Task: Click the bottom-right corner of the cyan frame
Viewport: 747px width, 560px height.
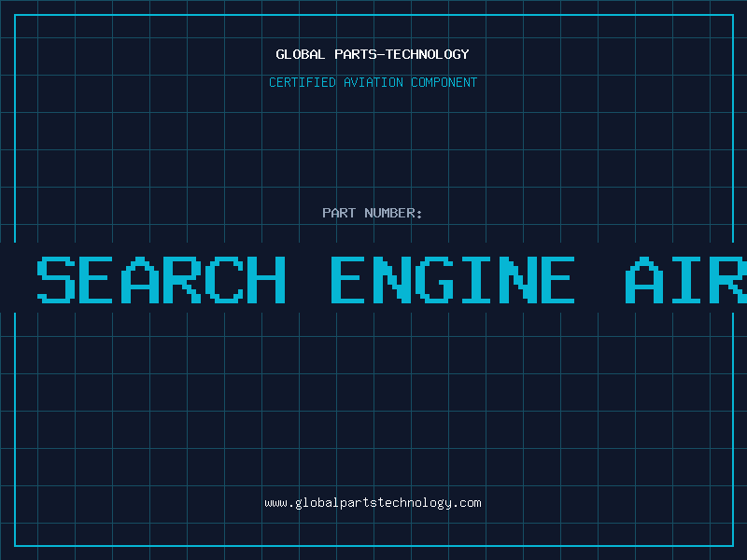Action: (x=733, y=546)
